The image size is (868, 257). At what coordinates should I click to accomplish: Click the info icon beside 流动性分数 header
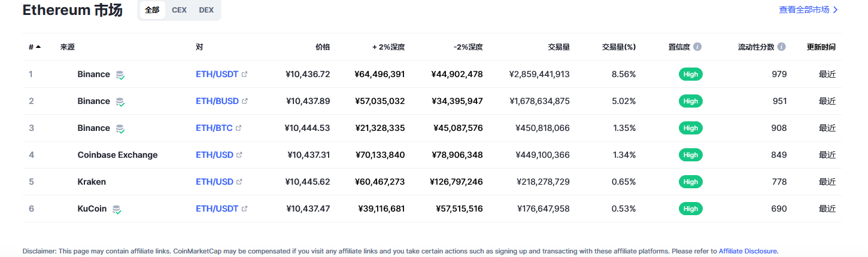(x=781, y=47)
